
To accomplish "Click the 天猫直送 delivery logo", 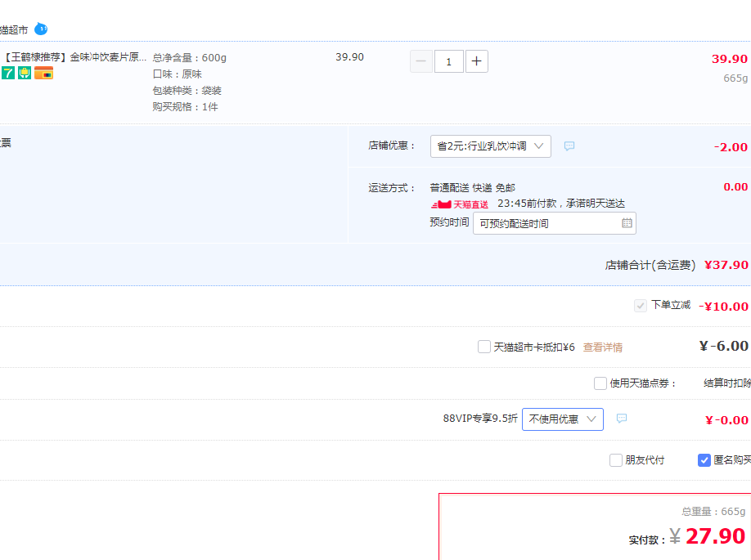I will (x=460, y=204).
